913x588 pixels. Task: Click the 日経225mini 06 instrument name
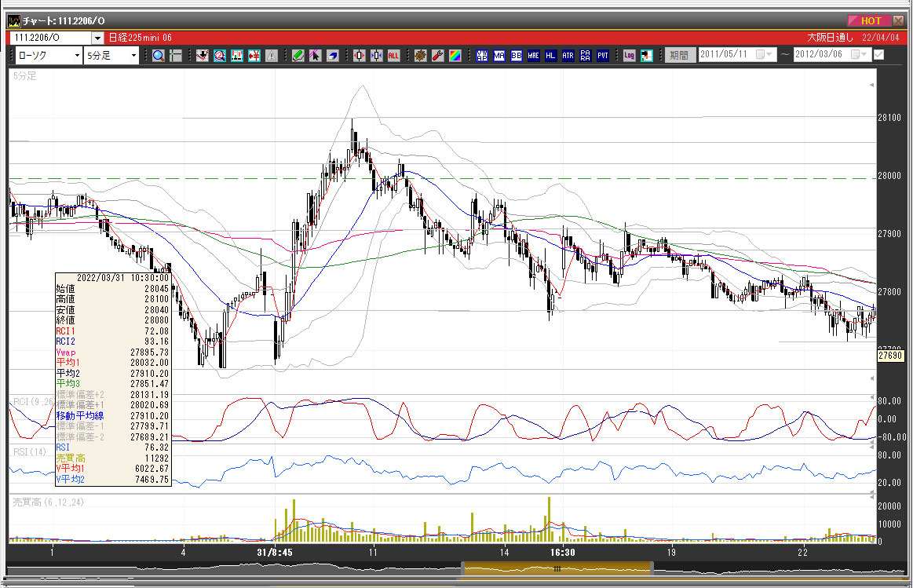coord(141,37)
